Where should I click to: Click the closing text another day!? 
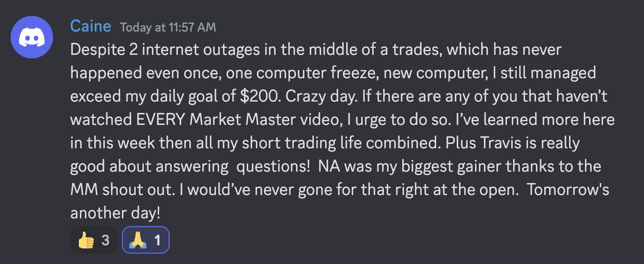115,213
